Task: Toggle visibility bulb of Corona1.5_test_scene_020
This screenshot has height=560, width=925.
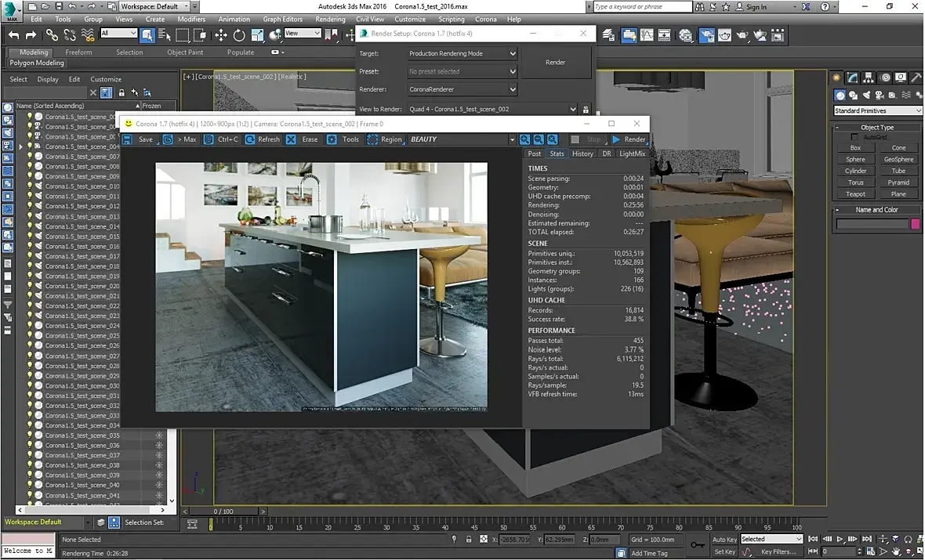Action: 31,287
